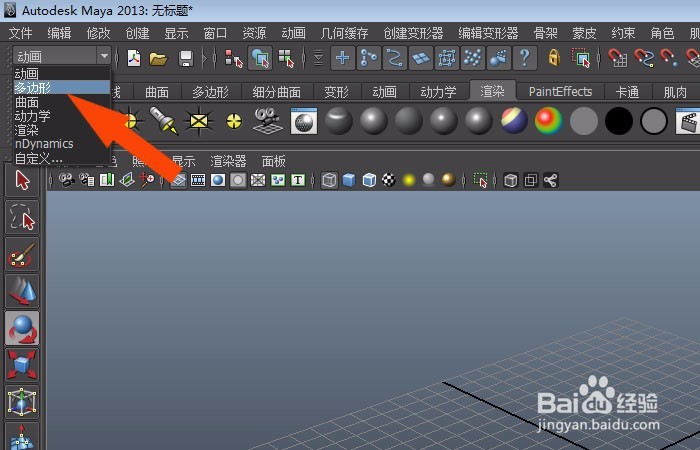Select by component type mode icon
Screen dimensions: 700x450
coord(286,58)
